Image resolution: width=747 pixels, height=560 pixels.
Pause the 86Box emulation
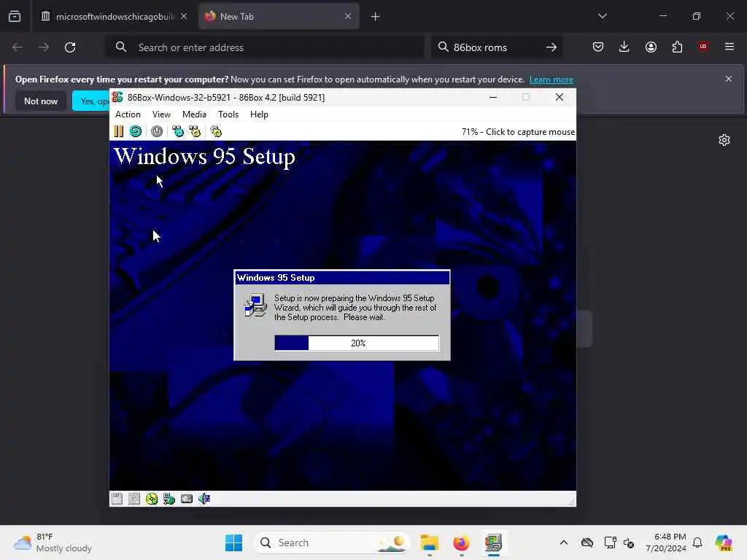coord(119,131)
